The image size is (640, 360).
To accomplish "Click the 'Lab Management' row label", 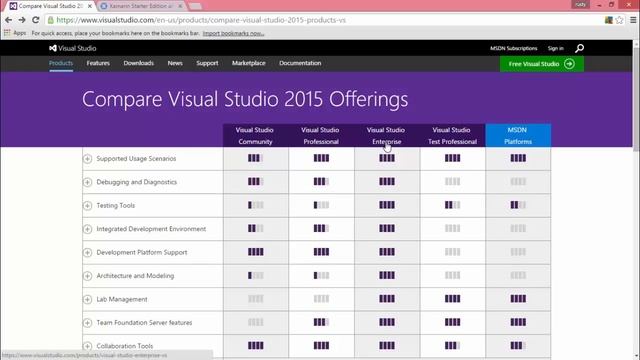I will (x=122, y=299).
